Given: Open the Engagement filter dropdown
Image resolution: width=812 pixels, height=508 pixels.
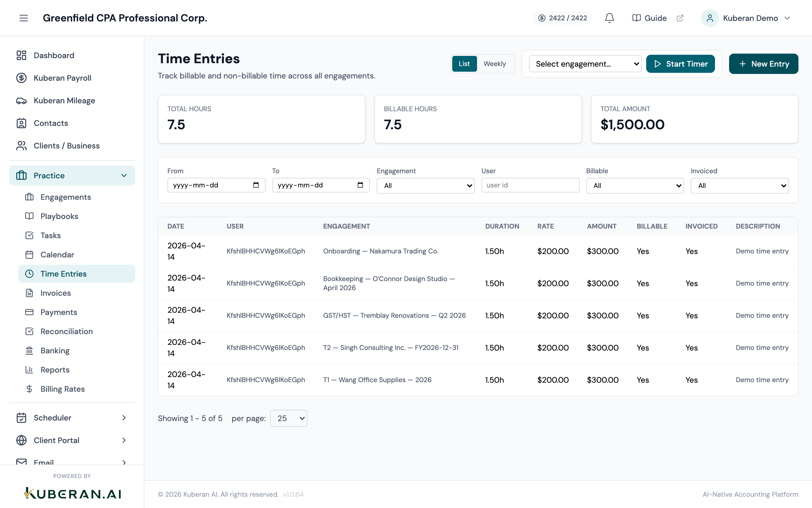Looking at the screenshot, I should (x=425, y=185).
